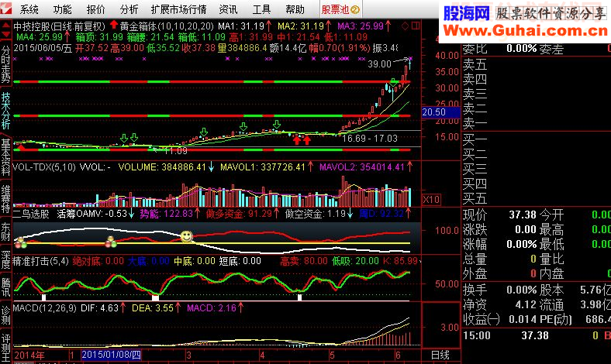611x364 pixels.
Task: Click the 换手 0.00% quote row
Action: pos(499,290)
